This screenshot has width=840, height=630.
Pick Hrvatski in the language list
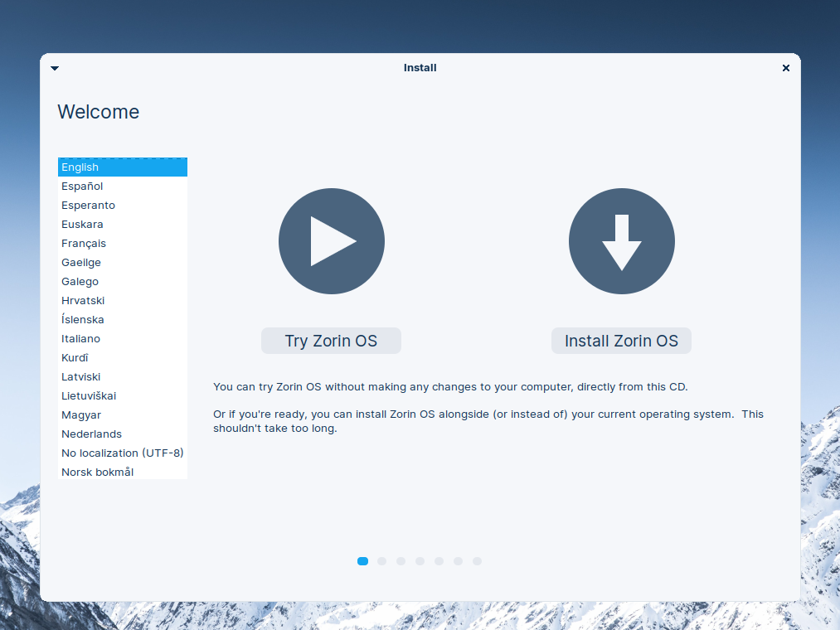point(123,301)
